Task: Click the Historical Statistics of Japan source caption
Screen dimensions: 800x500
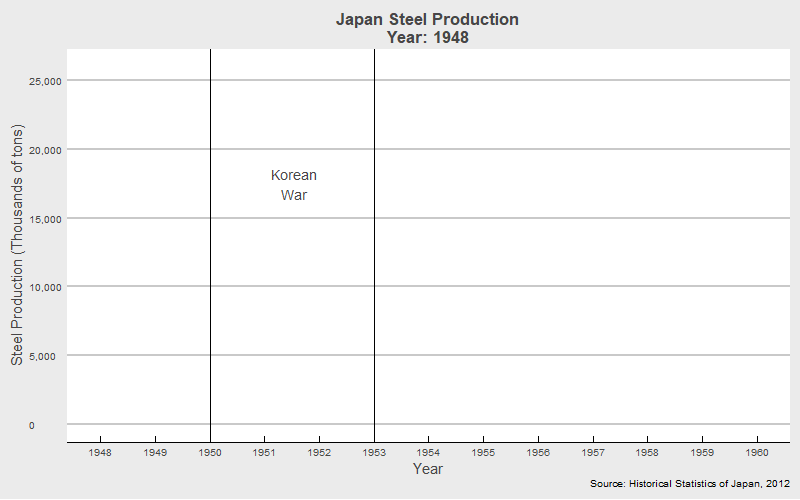Action: (x=690, y=484)
